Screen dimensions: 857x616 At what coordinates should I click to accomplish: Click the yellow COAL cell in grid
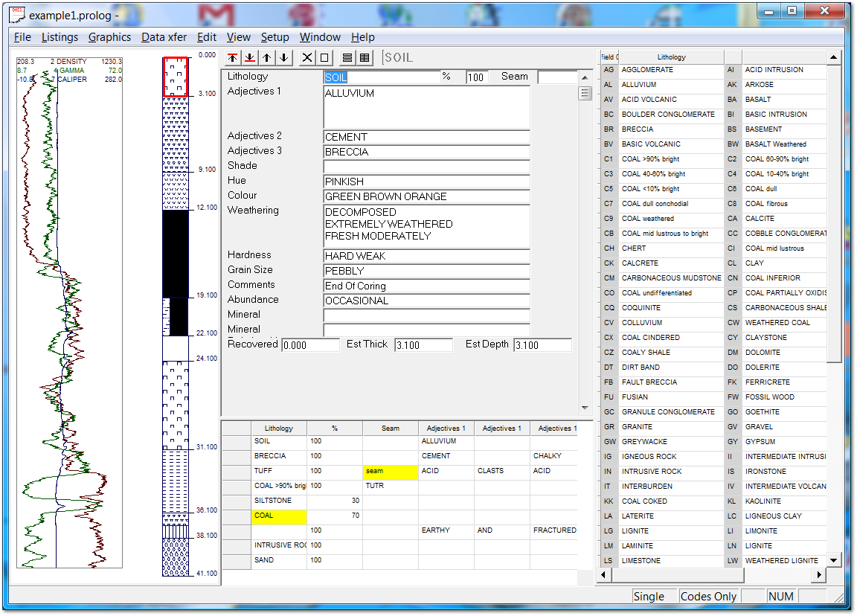[x=279, y=516]
